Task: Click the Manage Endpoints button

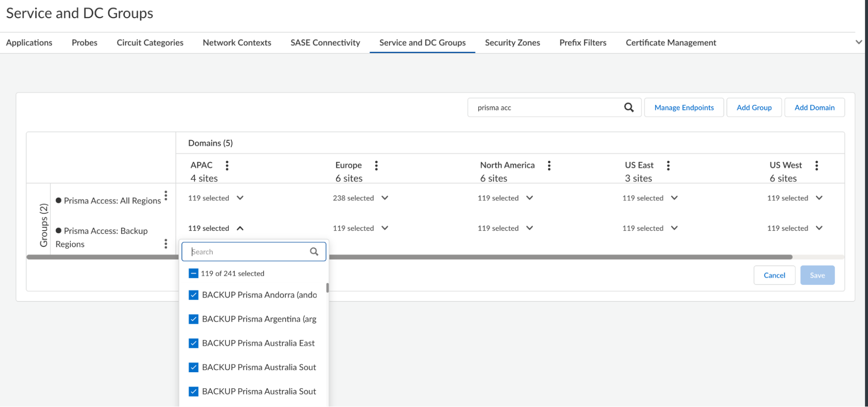Action: pyautogui.click(x=684, y=108)
